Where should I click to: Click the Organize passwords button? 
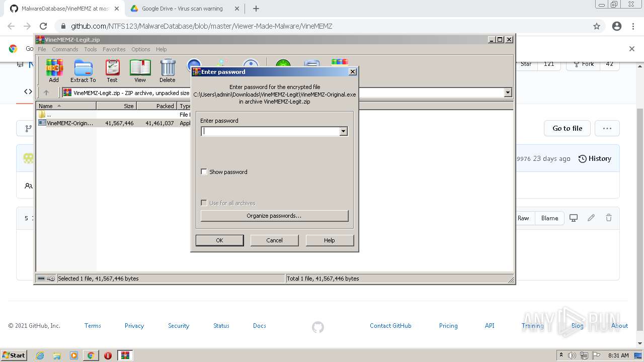tap(274, 216)
